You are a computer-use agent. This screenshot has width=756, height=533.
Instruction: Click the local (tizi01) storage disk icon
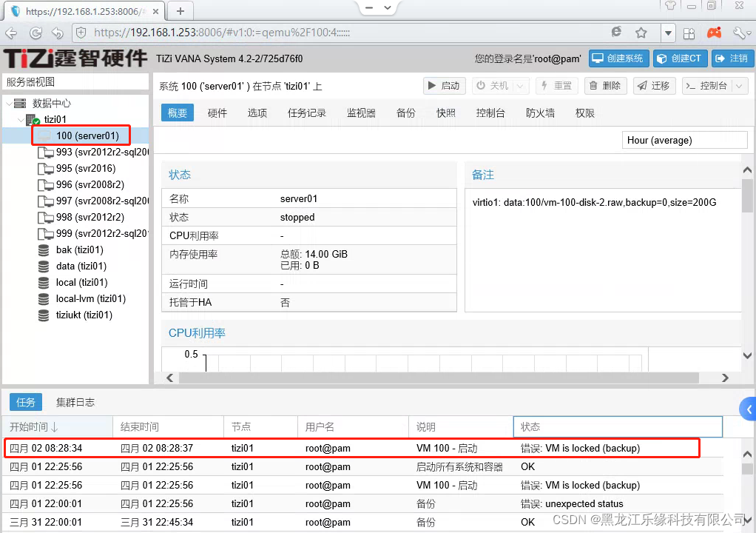pyautogui.click(x=44, y=283)
